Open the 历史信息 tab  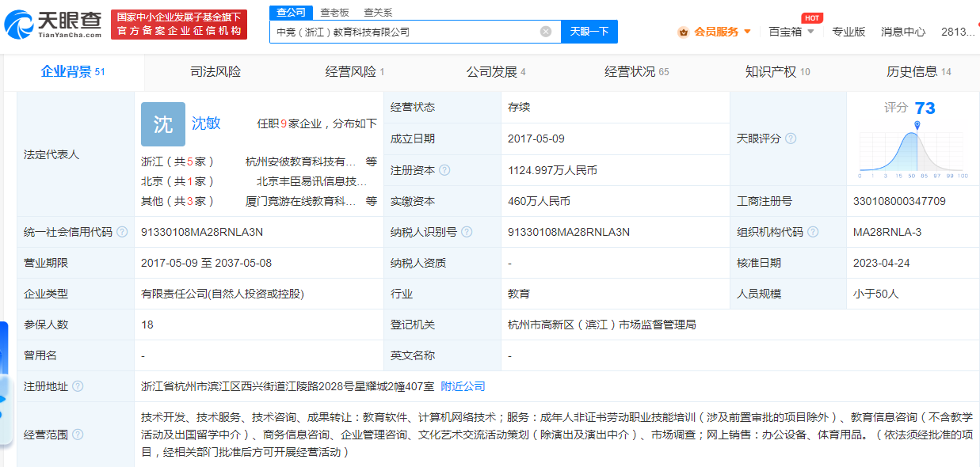point(919,72)
